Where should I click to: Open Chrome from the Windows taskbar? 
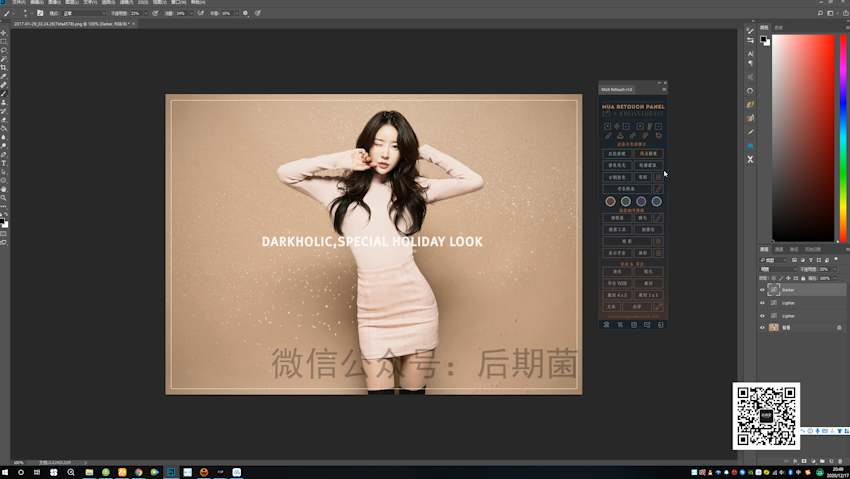click(138, 472)
